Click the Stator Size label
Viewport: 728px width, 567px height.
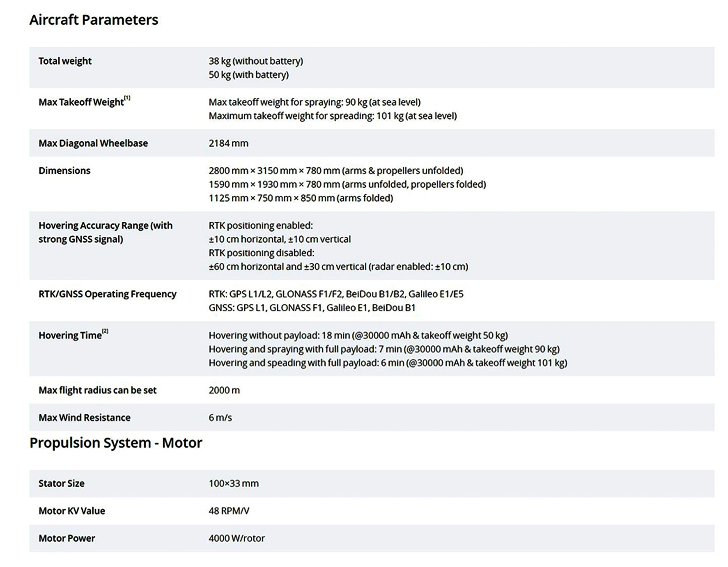tap(61, 484)
